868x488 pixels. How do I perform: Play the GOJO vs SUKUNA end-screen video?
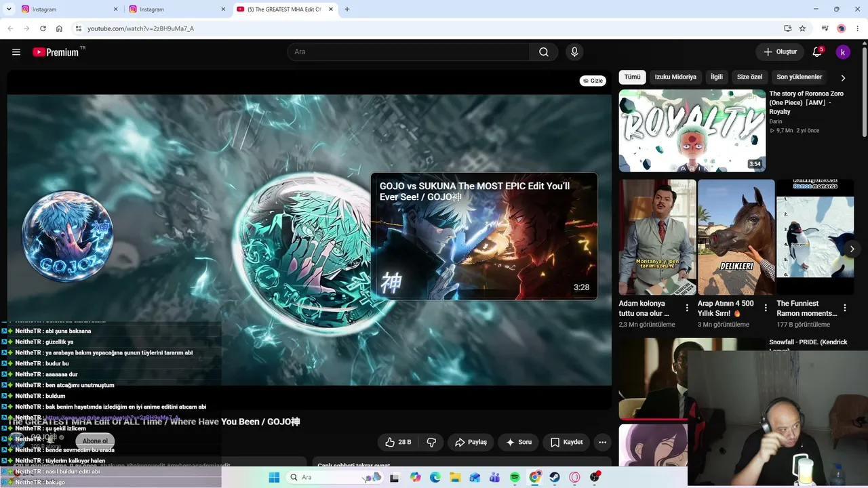(x=484, y=236)
